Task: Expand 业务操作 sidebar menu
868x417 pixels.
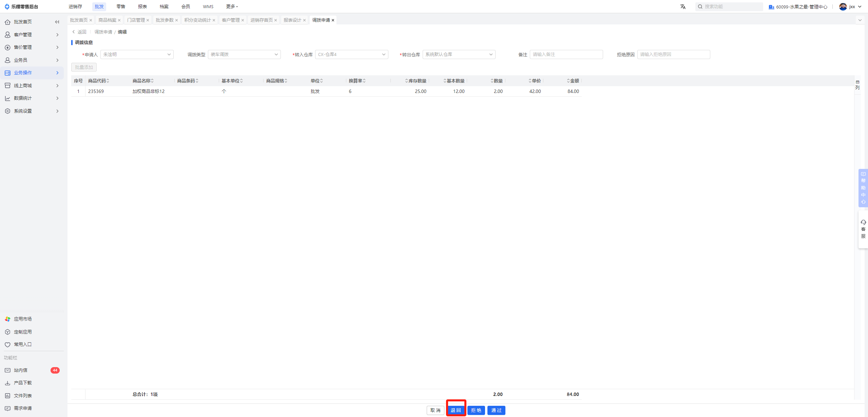Action: 32,73
